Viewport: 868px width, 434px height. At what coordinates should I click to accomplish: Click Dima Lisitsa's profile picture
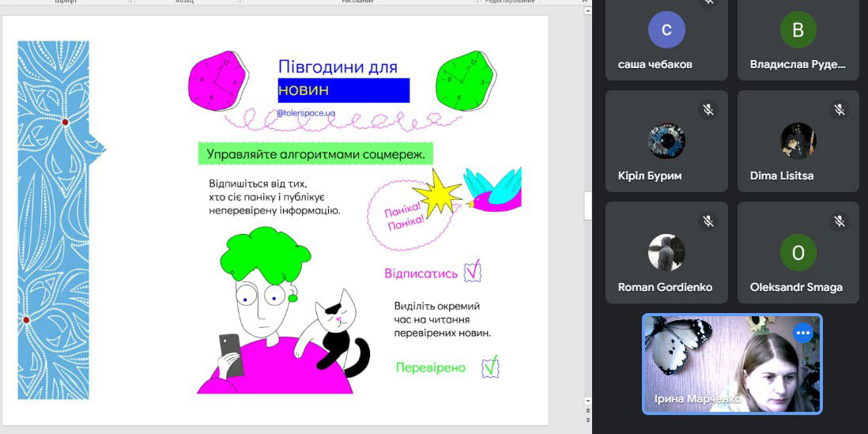(x=798, y=142)
